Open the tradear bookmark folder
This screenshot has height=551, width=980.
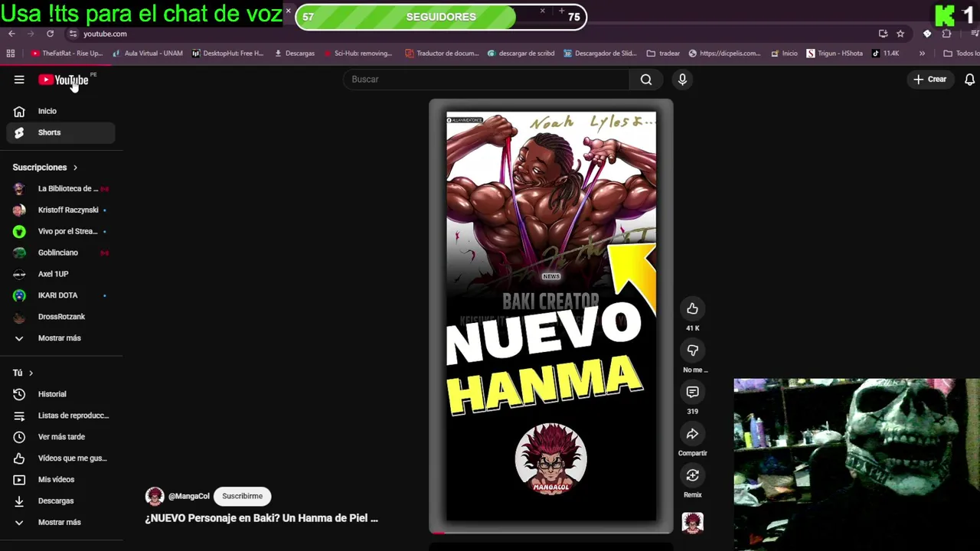coord(663,54)
